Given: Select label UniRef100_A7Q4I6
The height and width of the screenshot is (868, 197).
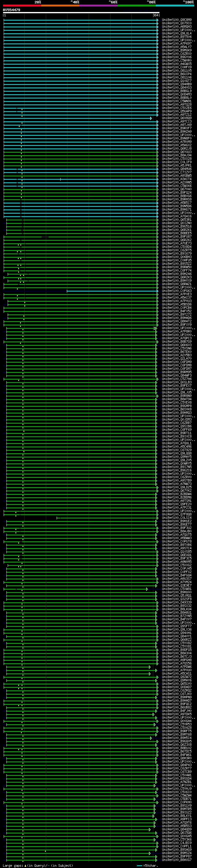Looking at the screenshot, I should pos(177,216).
